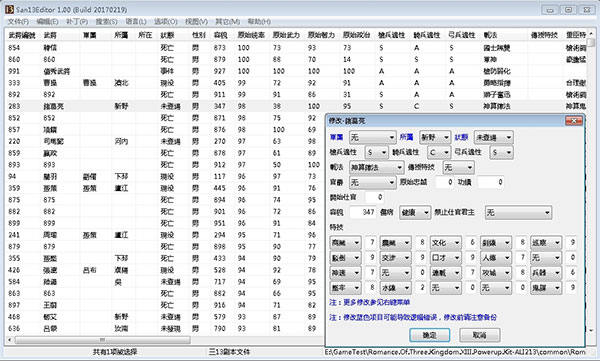600x361 pixels.
Task: Click the 開始仕官 input field
Action: point(374,197)
